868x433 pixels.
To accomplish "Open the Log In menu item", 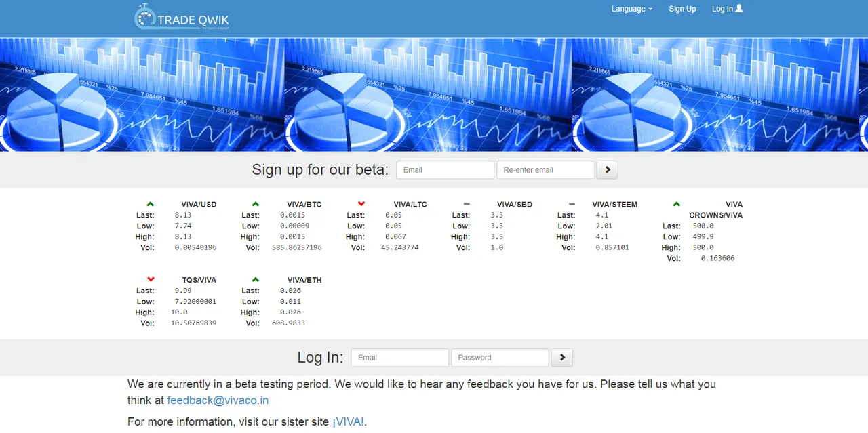I will pyautogui.click(x=722, y=9).
